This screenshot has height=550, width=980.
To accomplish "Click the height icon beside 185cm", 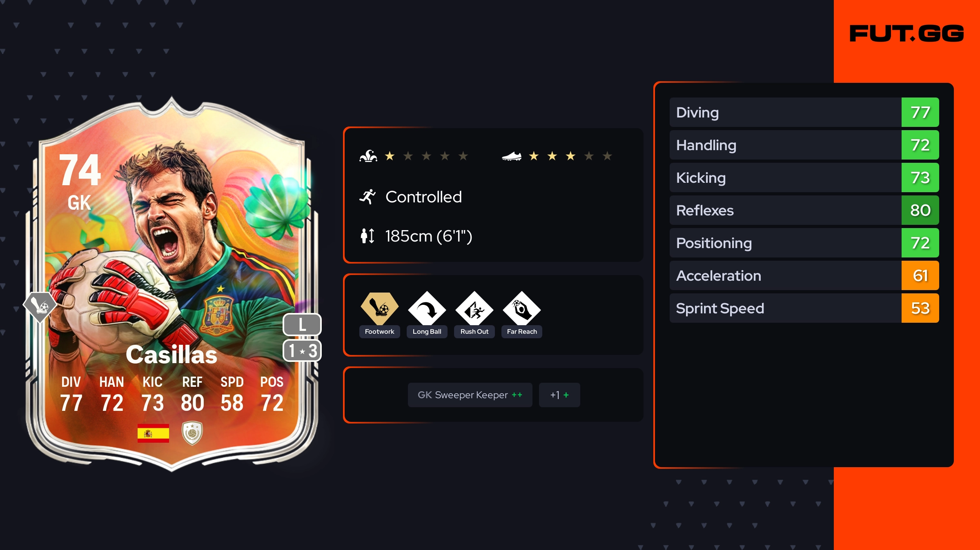I will click(x=367, y=236).
